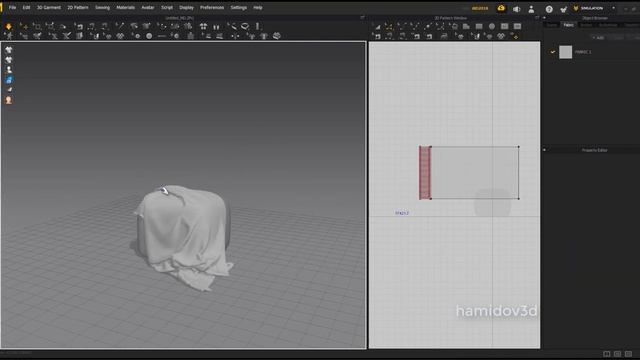Click the four-square arrangement icon in 3D toolbar
The image size is (640, 360).
click(x=203, y=27)
